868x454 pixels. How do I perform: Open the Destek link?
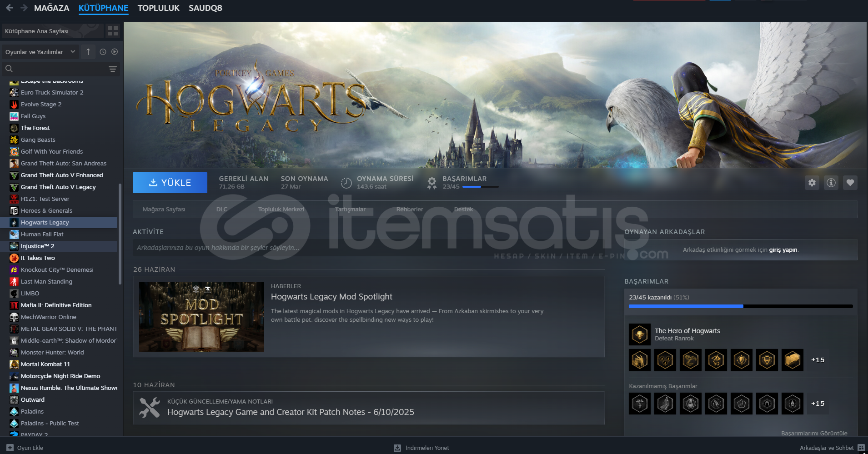point(463,209)
